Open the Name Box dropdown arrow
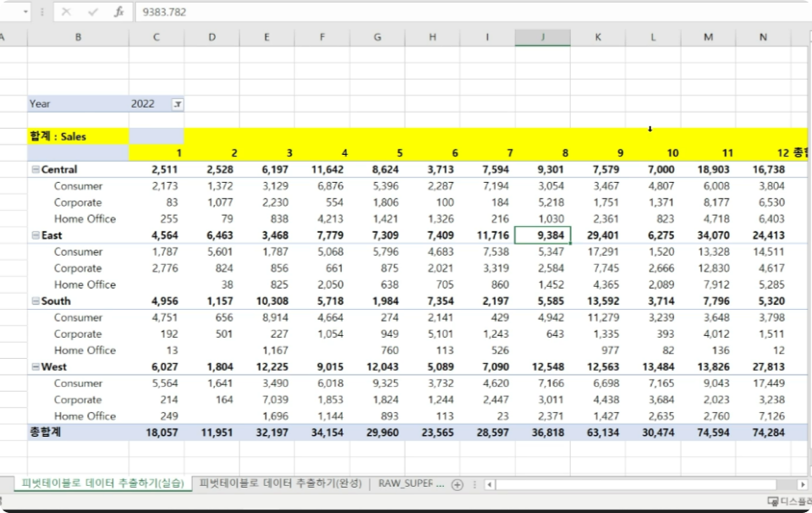 pos(25,11)
